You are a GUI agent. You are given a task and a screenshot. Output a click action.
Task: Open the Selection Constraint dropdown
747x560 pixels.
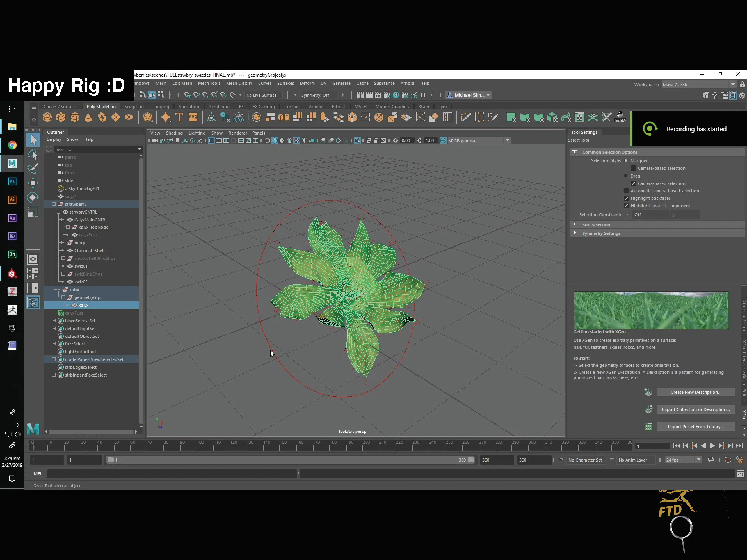click(650, 215)
